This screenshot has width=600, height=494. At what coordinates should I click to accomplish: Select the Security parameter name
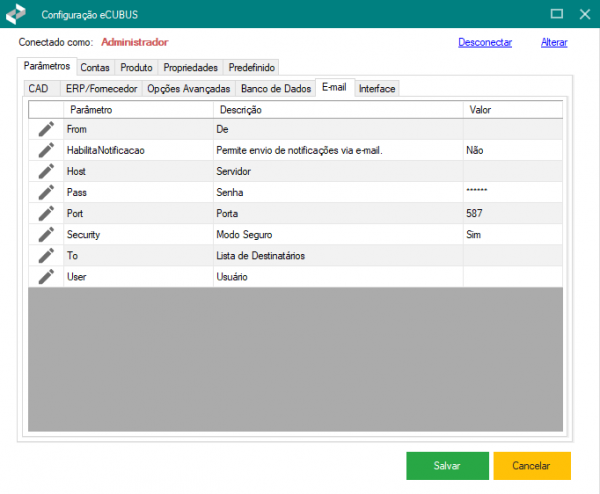pyautogui.click(x=138, y=235)
